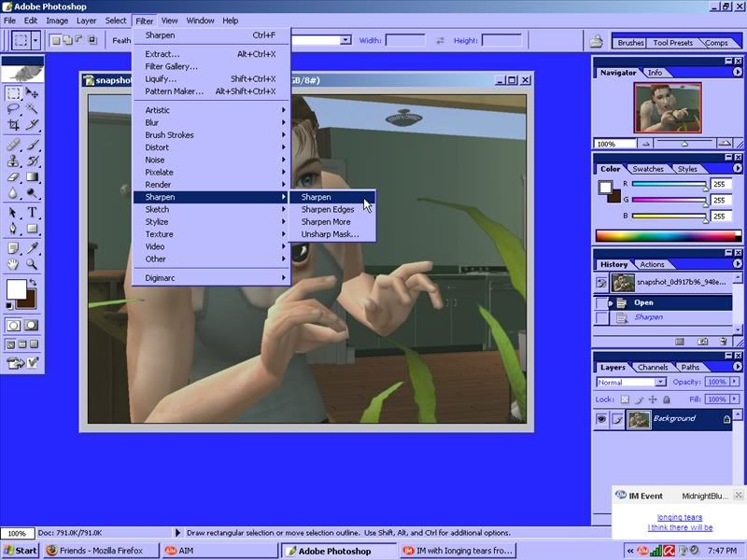Select the Crop tool

click(x=13, y=125)
